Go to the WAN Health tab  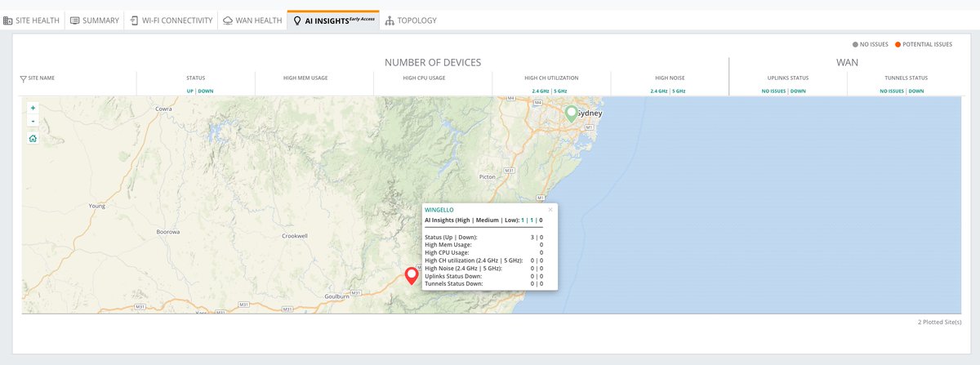pos(251,20)
